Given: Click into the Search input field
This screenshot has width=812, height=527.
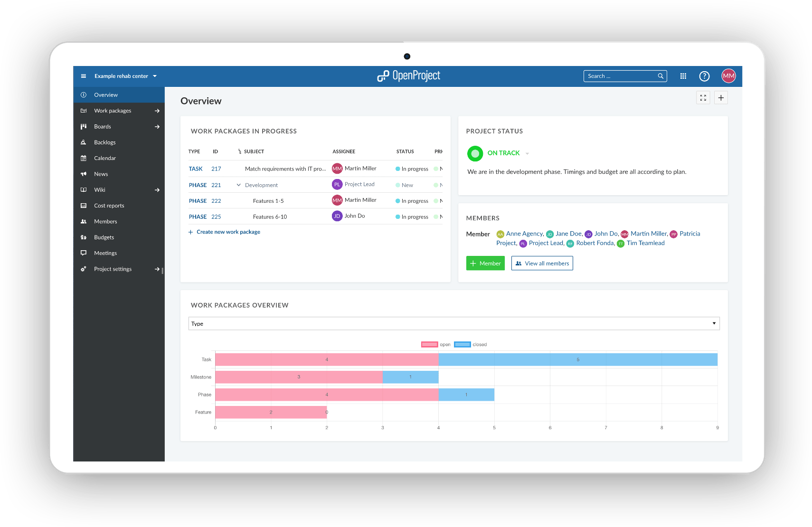Looking at the screenshot, I should coord(620,76).
